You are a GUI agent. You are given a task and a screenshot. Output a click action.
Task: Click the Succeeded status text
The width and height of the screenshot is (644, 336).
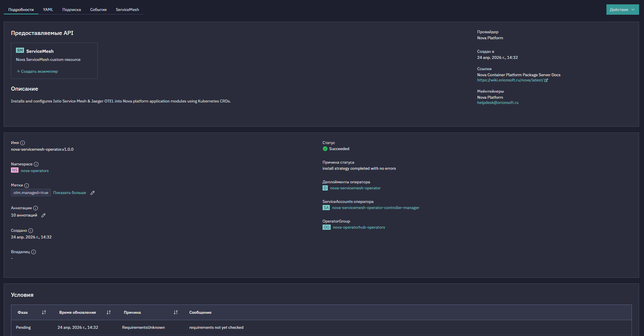(x=339, y=149)
